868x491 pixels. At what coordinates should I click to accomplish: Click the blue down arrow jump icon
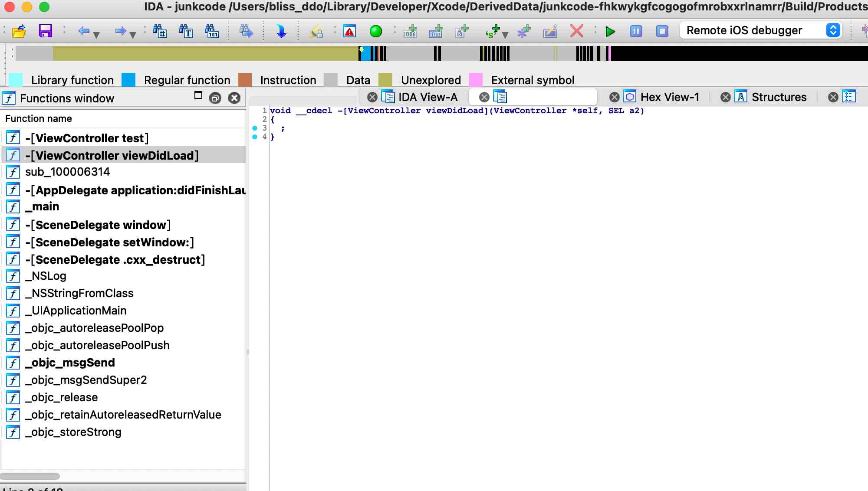tap(281, 31)
